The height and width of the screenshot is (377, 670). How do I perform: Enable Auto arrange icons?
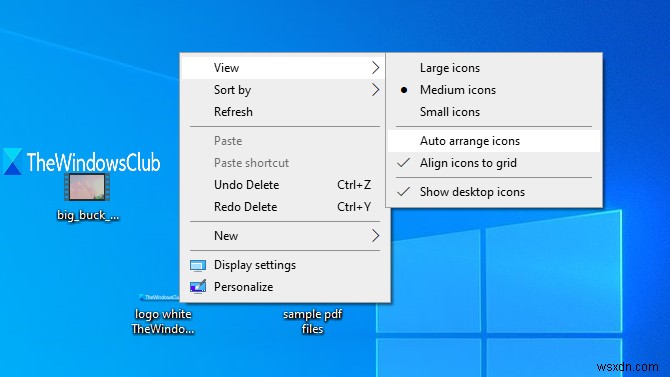pyautogui.click(x=494, y=141)
